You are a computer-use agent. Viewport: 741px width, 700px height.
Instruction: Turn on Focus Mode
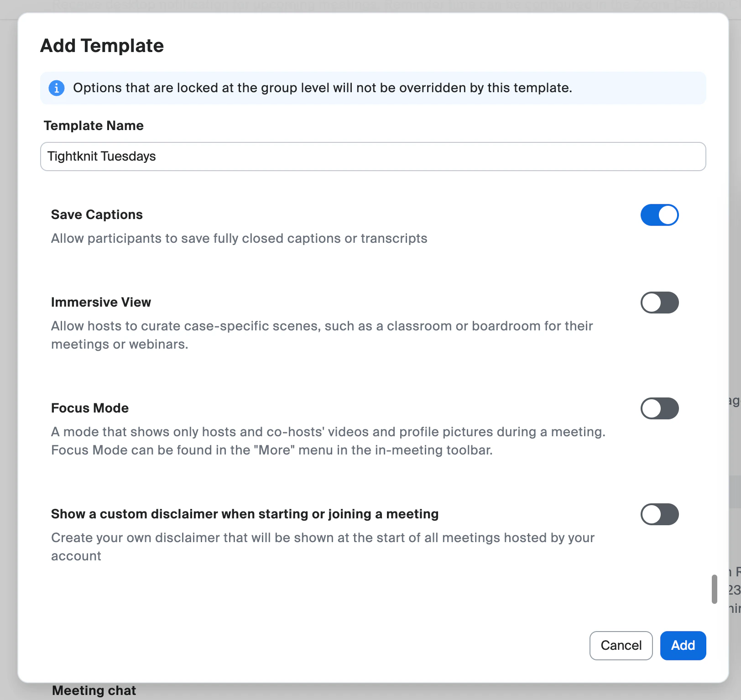point(659,408)
